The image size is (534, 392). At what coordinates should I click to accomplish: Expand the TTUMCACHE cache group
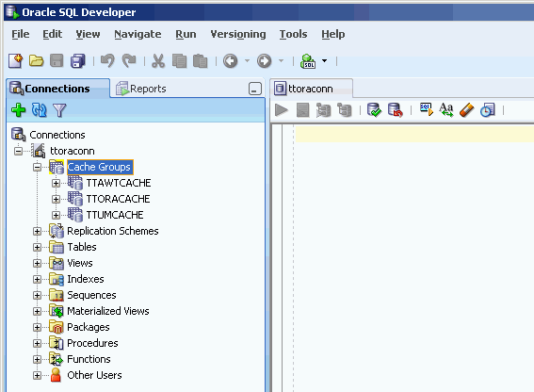(x=56, y=215)
